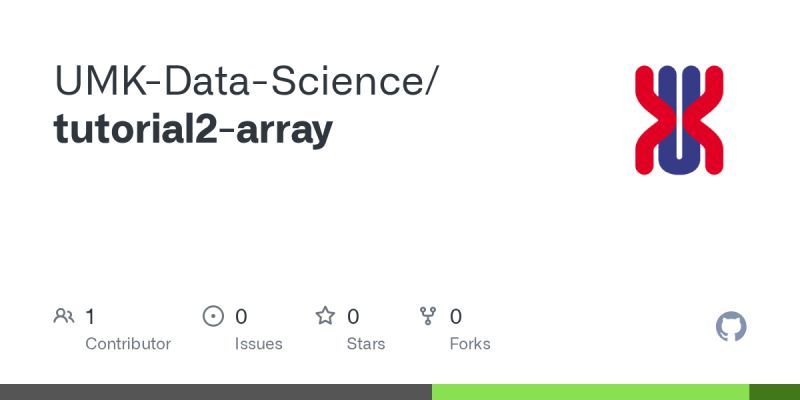Click the light green language bar segment
The height and width of the screenshot is (400, 800).
point(590,392)
